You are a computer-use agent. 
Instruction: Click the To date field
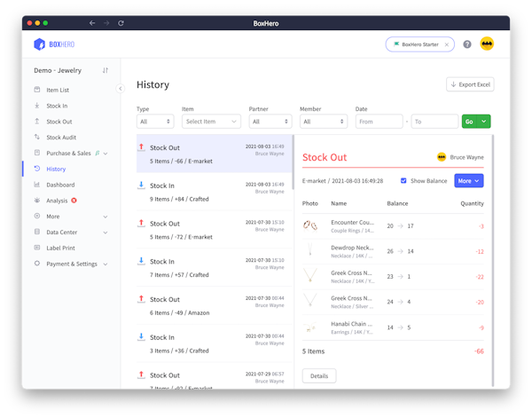point(434,122)
